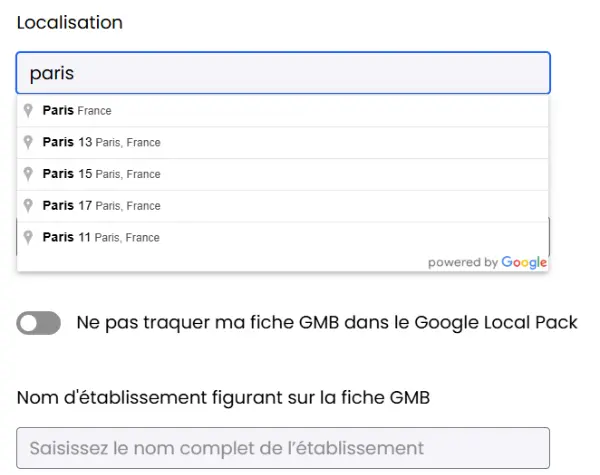Screen dimensions: 600x475
Task: Click into the establishment name input field
Action: pyautogui.click(x=283, y=448)
